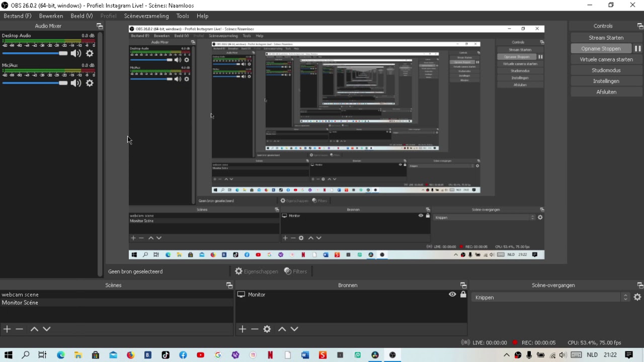644x362 pixels.
Task: Open the Scèneverzameling menu
Action: (146, 16)
